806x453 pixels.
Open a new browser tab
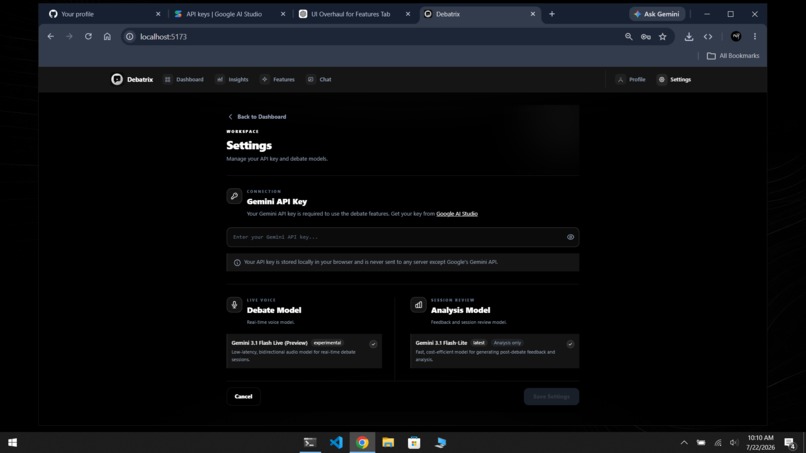552,14
